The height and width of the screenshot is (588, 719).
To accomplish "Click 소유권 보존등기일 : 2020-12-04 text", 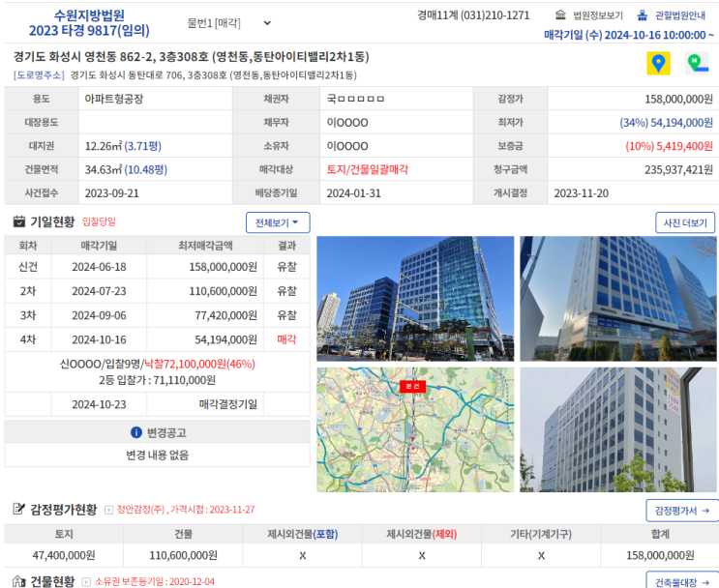I will [155, 582].
